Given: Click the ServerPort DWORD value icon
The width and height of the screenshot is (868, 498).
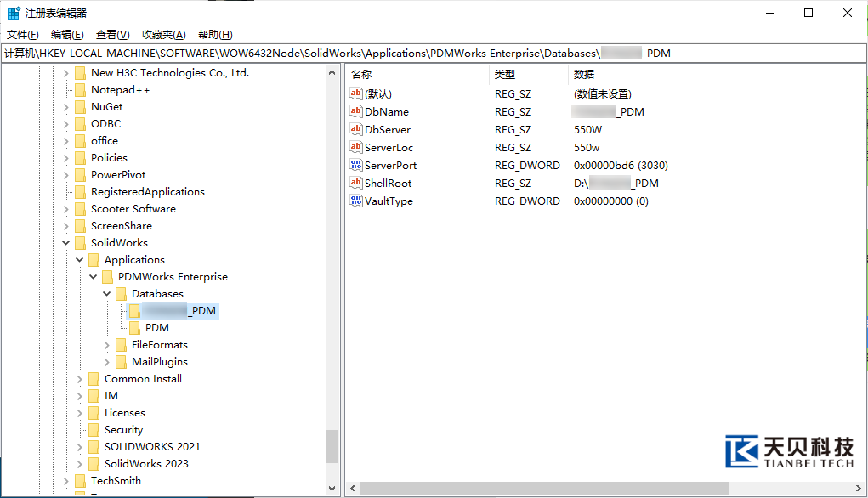Looking at the screenshot, I should tap(356, 165).
